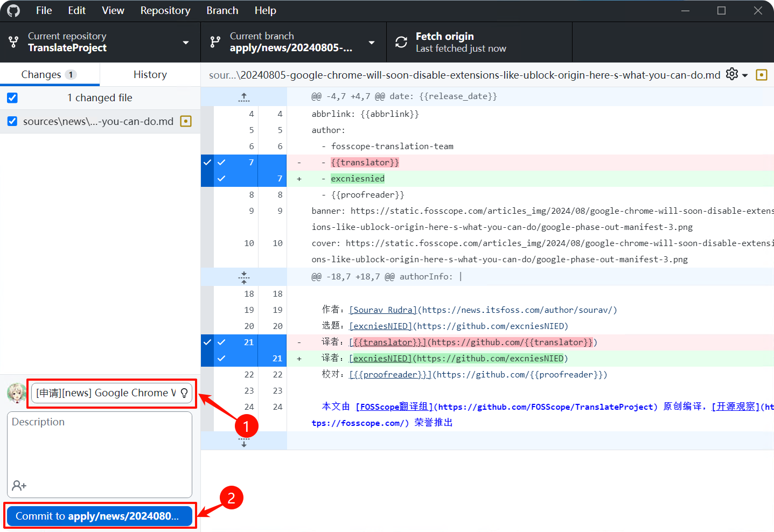This screenshot has height=532, width=774.
Task: Toggle the hunk handle at line 7
Action: point(207,170)
